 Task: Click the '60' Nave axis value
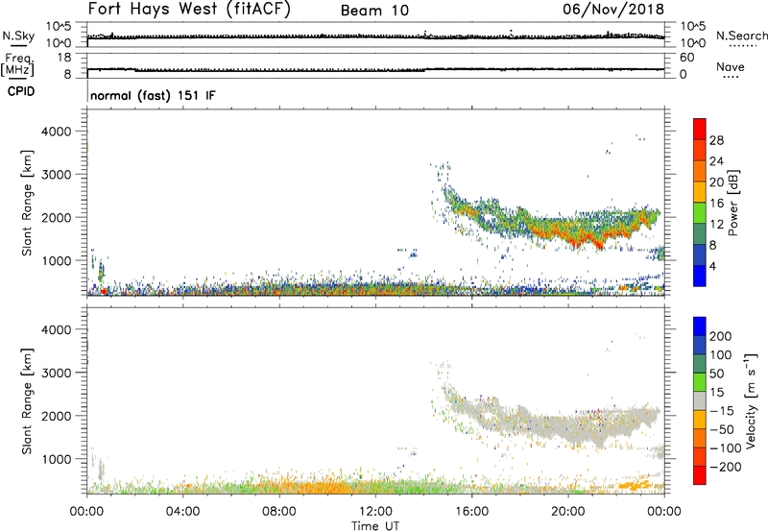coord(687,58)
